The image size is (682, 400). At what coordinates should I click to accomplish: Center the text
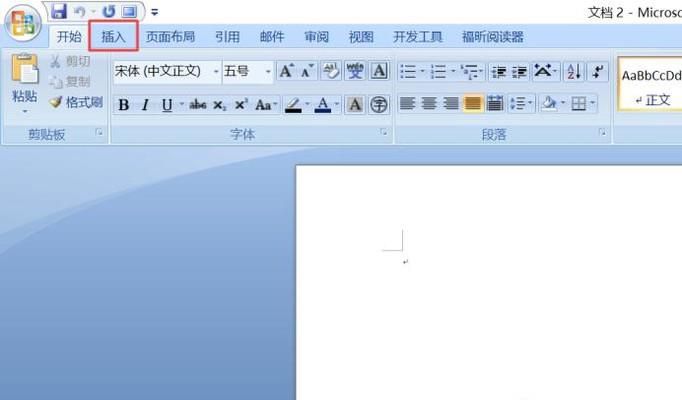pos(429,103)
